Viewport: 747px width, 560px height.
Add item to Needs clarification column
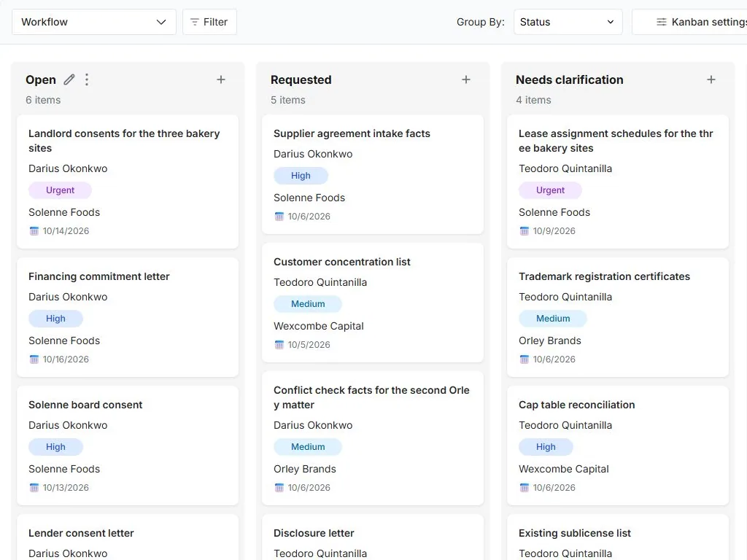711,79
